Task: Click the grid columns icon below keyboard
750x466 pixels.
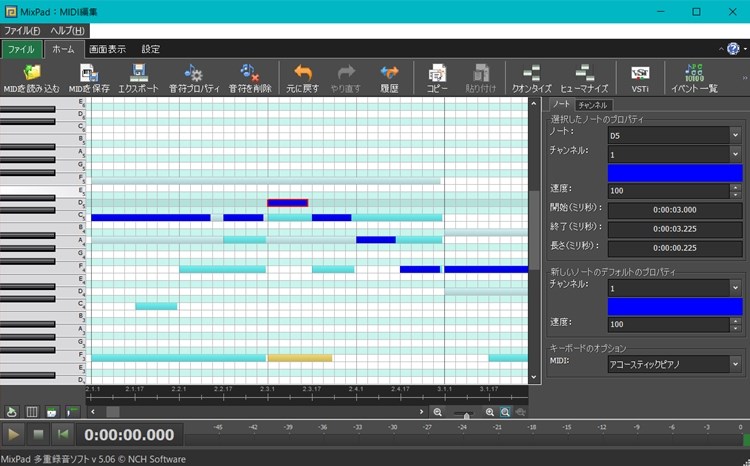Action: point(32,412)
